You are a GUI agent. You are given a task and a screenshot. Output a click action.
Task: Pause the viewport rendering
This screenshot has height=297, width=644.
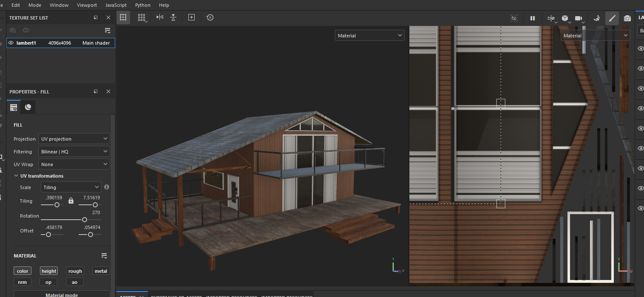[x=532, y=18]
